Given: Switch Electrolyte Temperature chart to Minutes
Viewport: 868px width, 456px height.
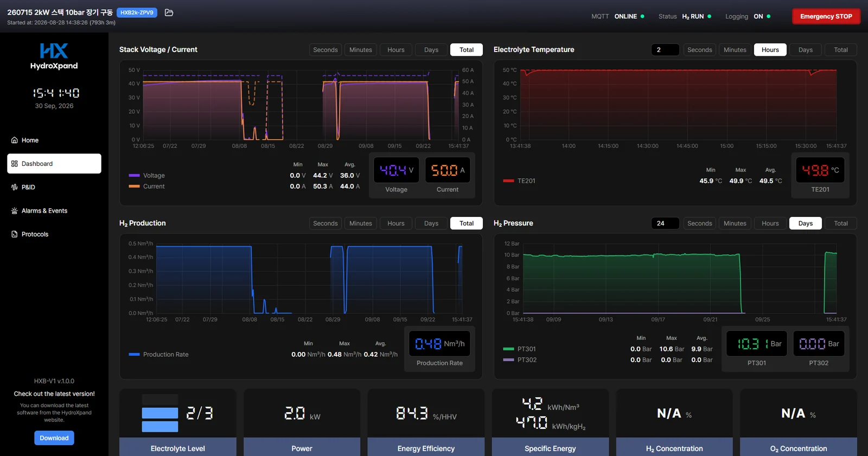Looking at the screenshot, I should (735, 50).
